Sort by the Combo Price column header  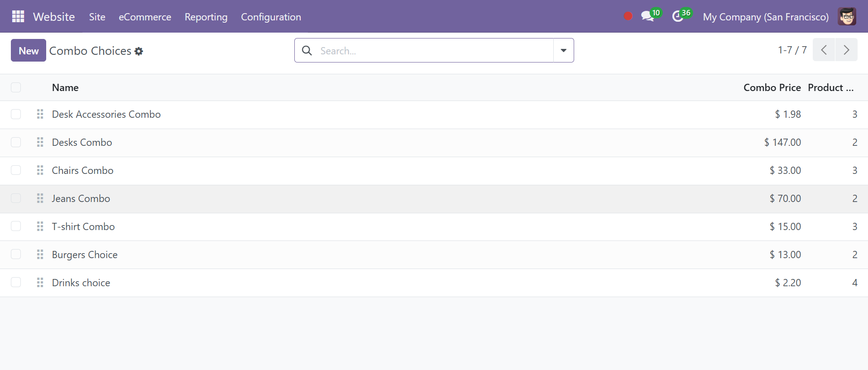(x=772, y=87)
